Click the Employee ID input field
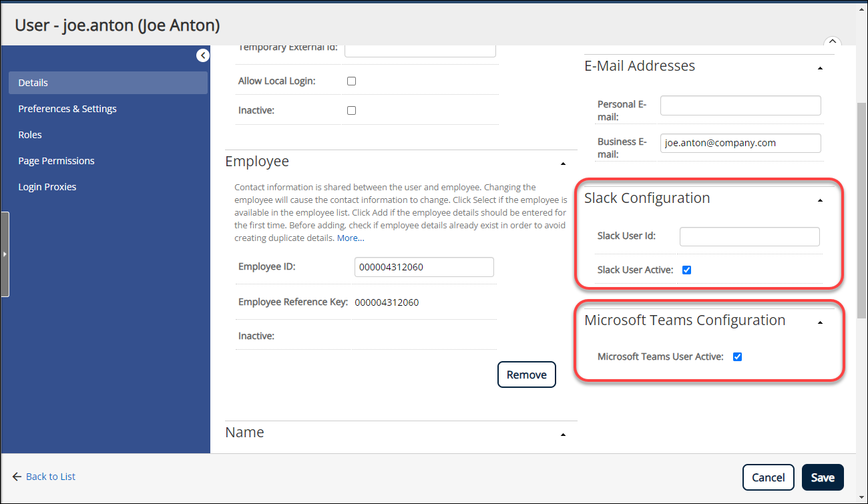 (424, 267)
